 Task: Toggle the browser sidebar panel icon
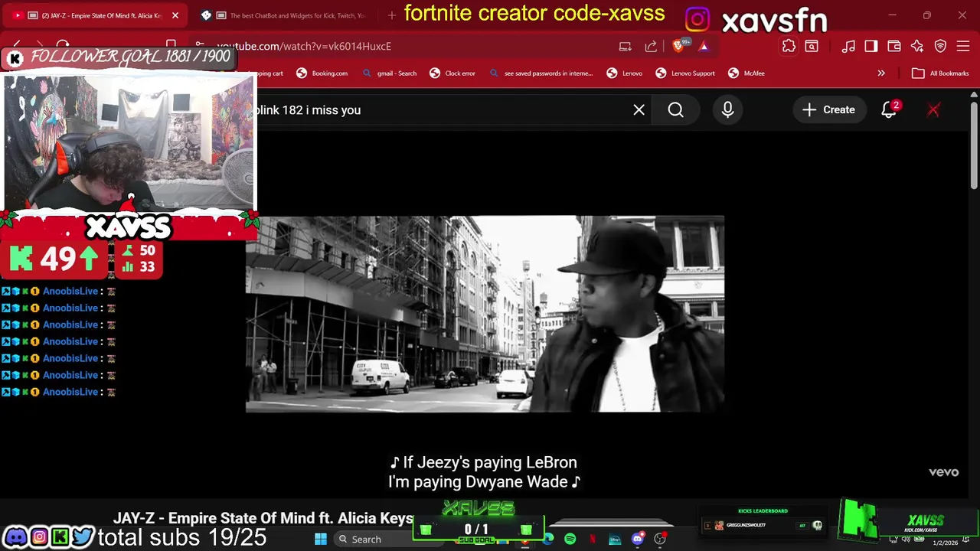(871, 46)
